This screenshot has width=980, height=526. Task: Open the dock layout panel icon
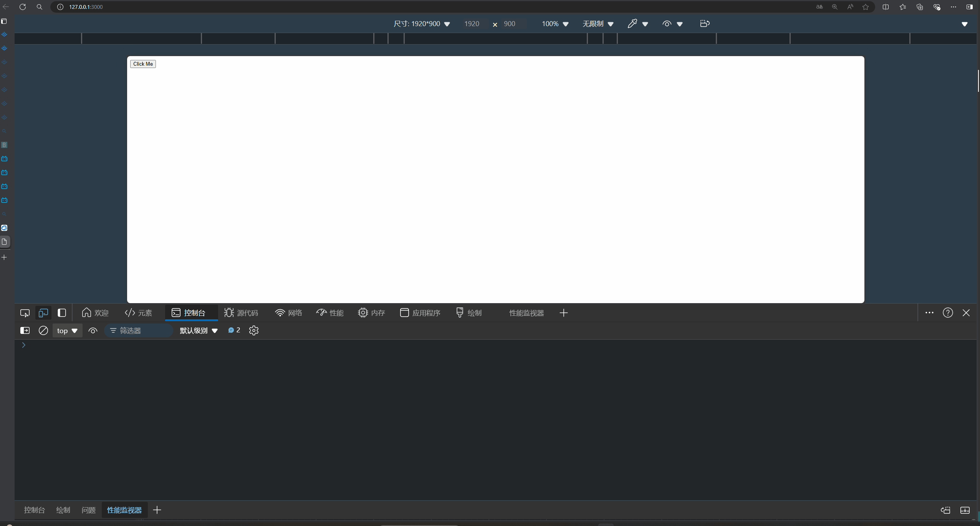coord(62,313)
